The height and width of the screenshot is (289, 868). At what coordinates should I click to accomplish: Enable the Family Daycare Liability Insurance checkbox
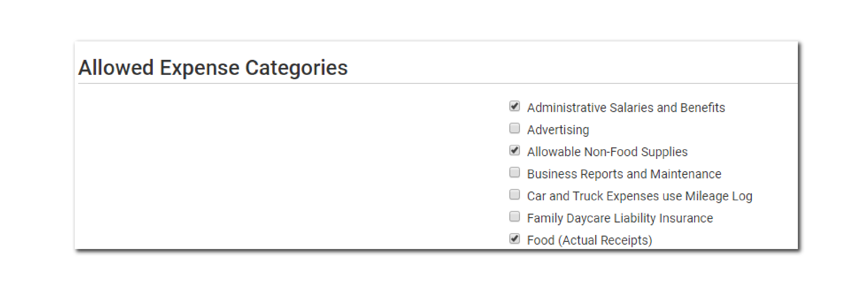point(514,216)
